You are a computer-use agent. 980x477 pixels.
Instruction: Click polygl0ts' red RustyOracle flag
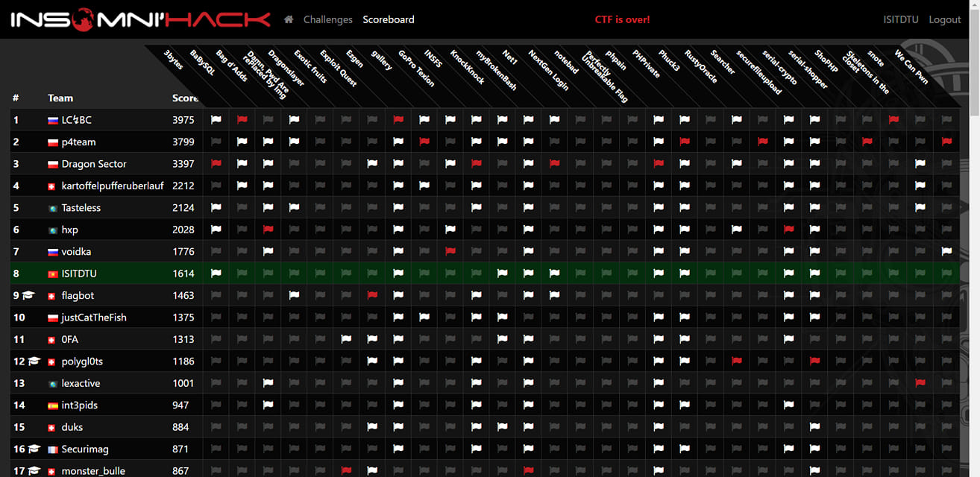738,361
